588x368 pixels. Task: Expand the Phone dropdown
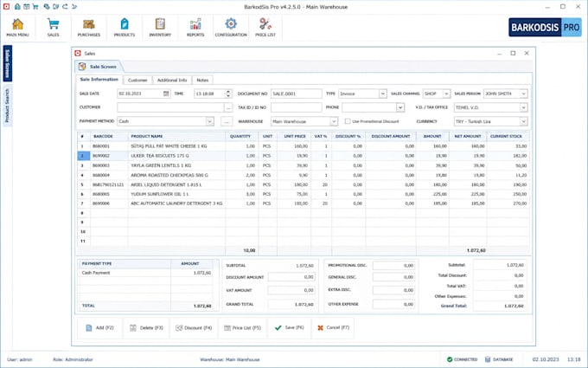pyautogui.click(x=400, y=107)
